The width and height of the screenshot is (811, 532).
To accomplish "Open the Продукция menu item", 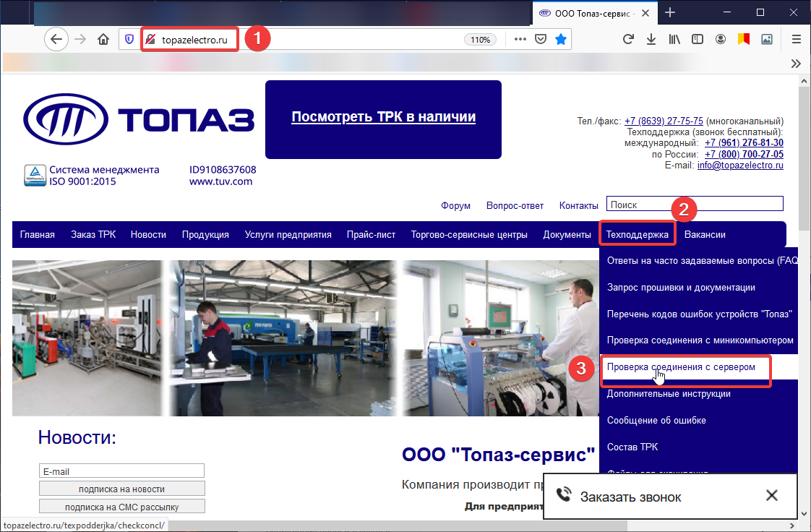I will (x=205, y=235).
